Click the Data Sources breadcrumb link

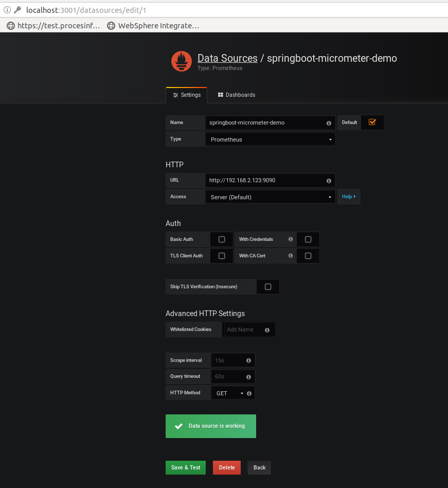227,58
